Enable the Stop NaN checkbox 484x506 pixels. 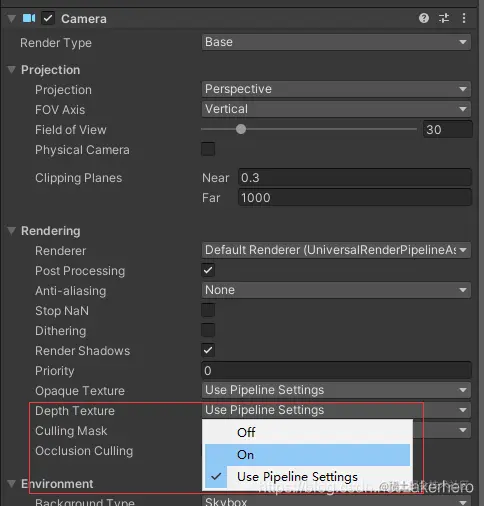click(x=208, y=310)
